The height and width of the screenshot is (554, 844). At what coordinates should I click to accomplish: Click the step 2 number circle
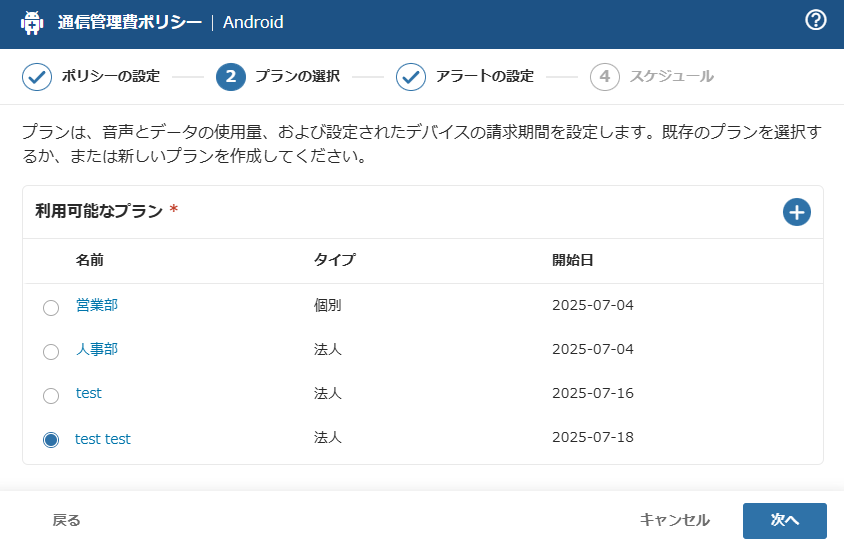231,76
